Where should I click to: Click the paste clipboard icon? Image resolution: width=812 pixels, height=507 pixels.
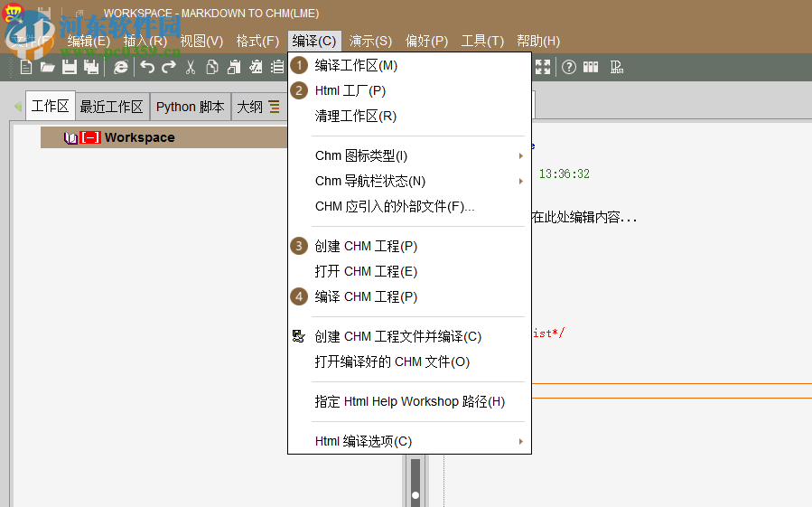[x=234, y=67]
